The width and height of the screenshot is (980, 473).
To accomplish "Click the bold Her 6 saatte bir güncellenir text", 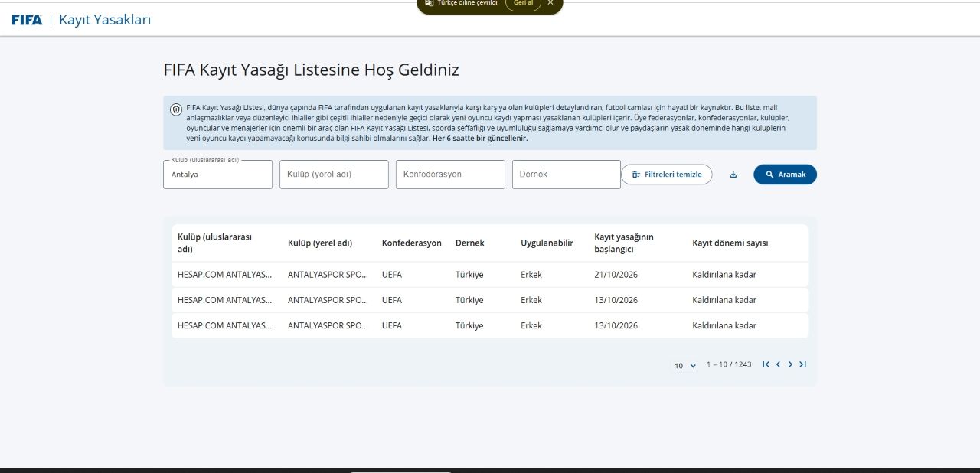I will tap(480, 139).
